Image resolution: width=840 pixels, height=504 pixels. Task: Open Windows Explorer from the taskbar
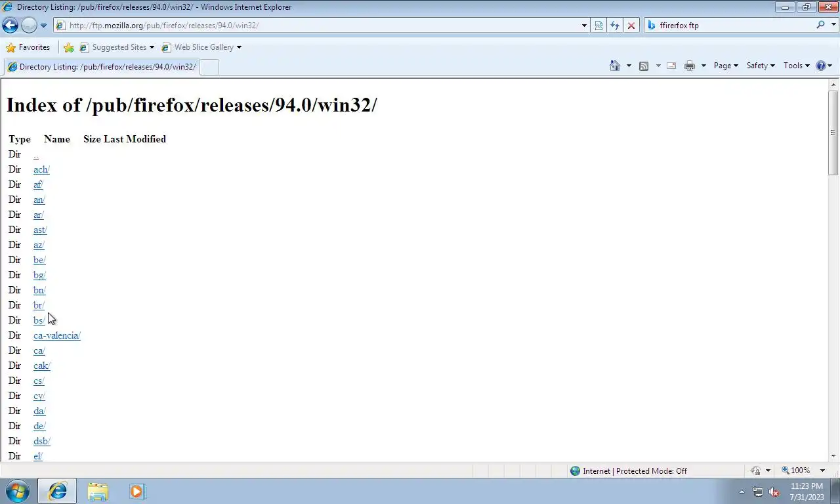point(98,492)
